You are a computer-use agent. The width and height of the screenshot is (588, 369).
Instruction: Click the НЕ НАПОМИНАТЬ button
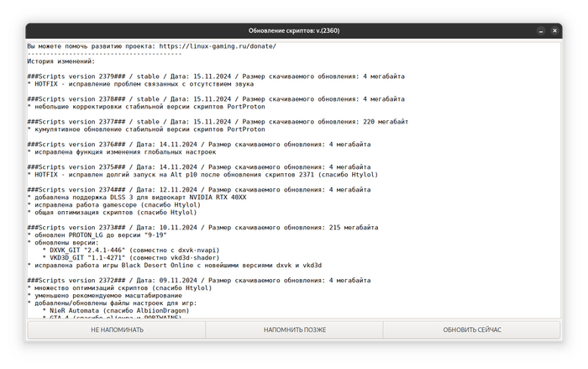point(117,329)
